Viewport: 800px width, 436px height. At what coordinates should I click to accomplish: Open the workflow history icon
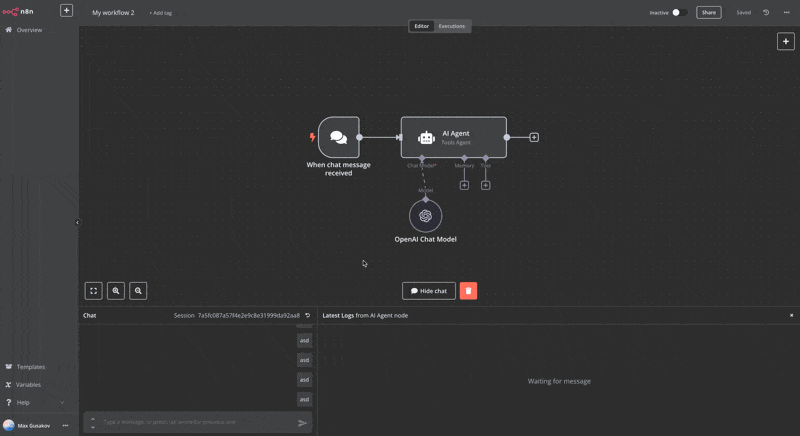click(766, 12)
